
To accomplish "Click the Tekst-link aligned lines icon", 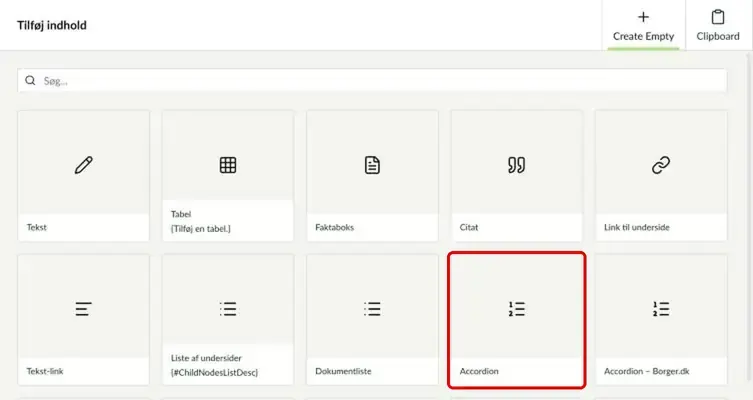I will (84, 309).
